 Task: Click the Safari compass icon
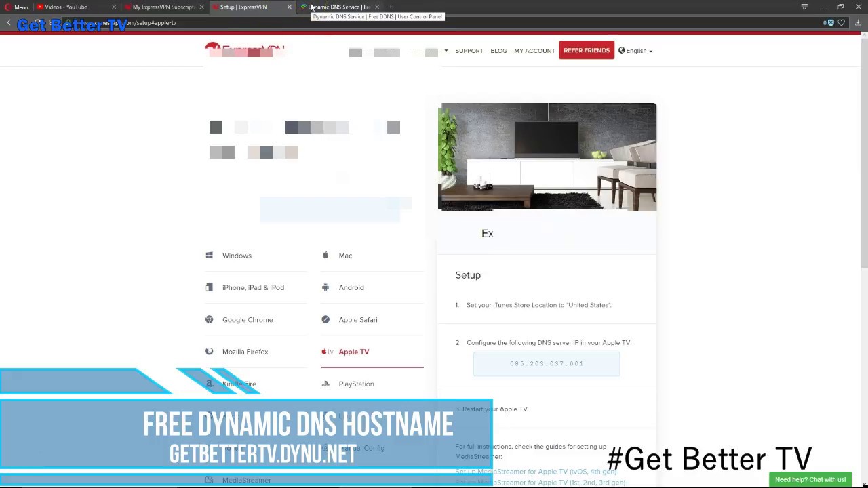point(325,319)
